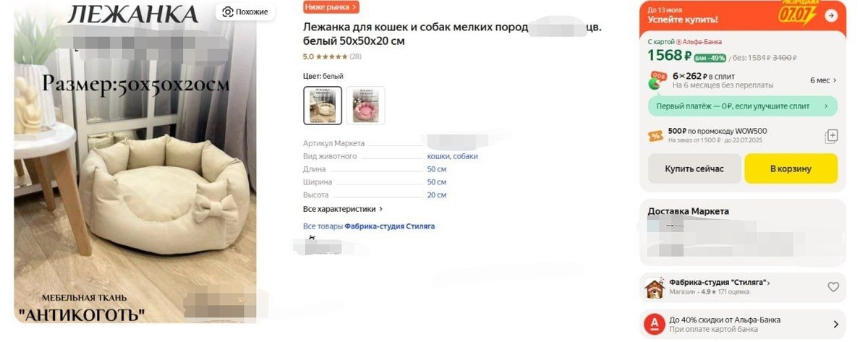
Task: Click the compare copy icon beside promo code
Action: [x=832, y=136]
